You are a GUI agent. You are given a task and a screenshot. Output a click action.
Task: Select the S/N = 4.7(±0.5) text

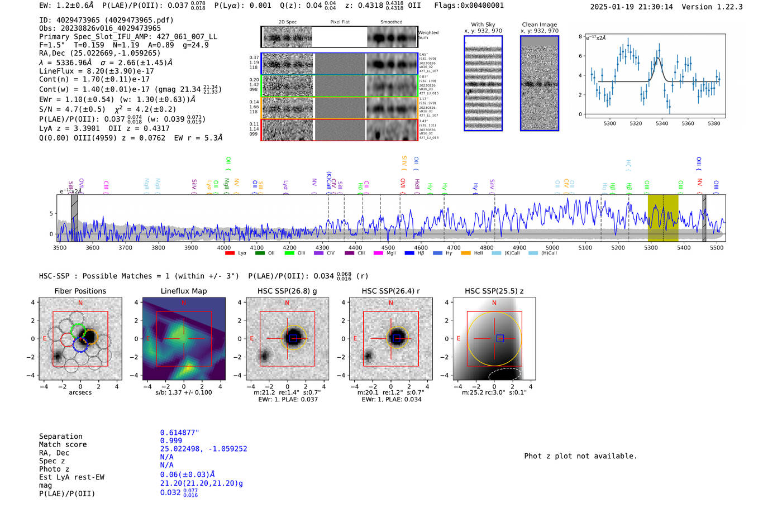(x=72, y=109)
